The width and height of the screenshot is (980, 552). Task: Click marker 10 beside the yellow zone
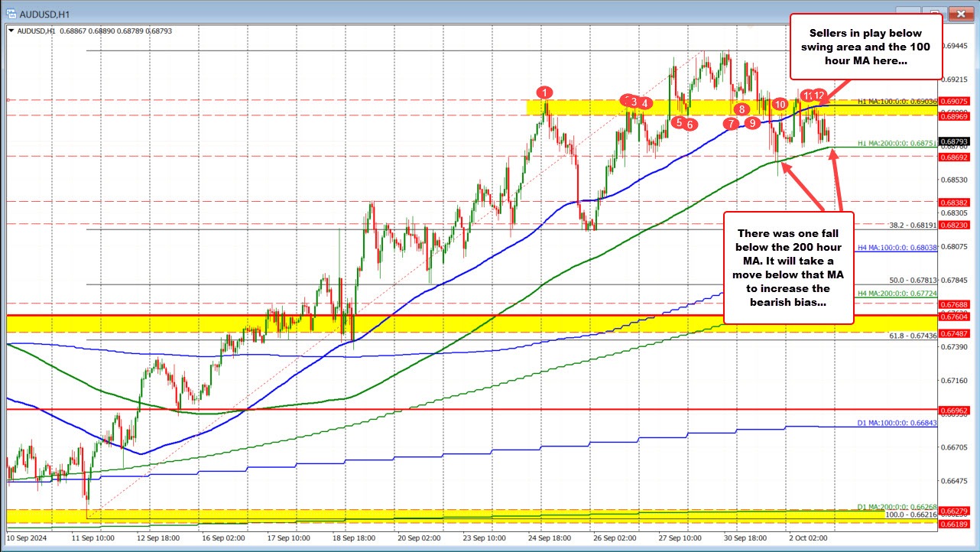point(779,104)
